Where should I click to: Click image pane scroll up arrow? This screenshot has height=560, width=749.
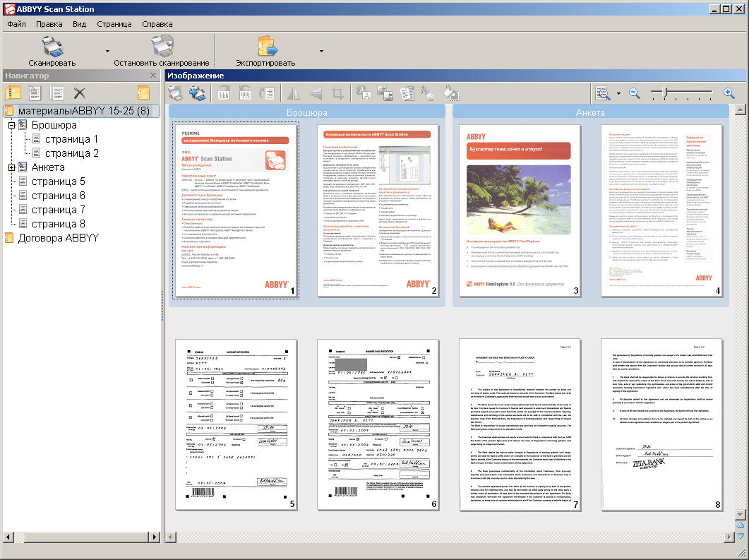pyautogui.click(x=741, y=110)
